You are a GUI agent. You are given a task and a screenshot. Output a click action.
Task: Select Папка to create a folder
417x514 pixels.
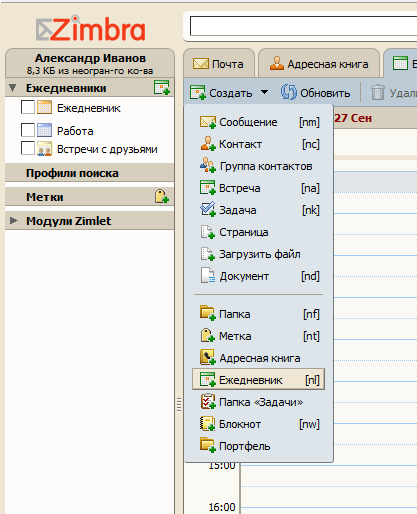[259, 314]
